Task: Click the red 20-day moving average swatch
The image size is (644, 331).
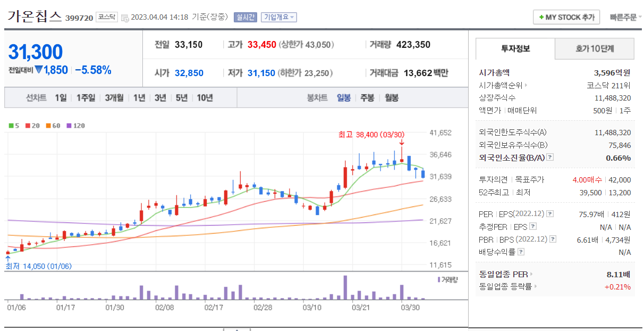Action: tap(27, 126)
